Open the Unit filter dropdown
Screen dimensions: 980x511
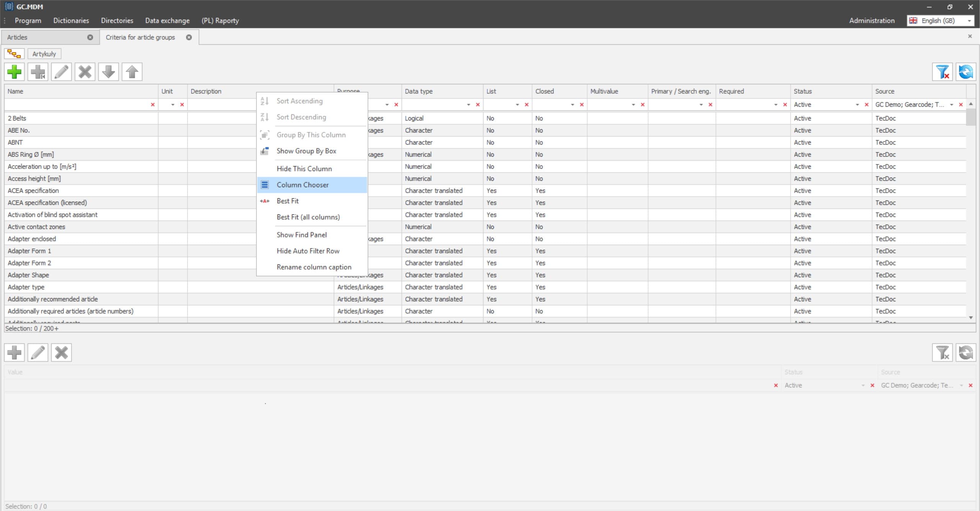(173, 104)
